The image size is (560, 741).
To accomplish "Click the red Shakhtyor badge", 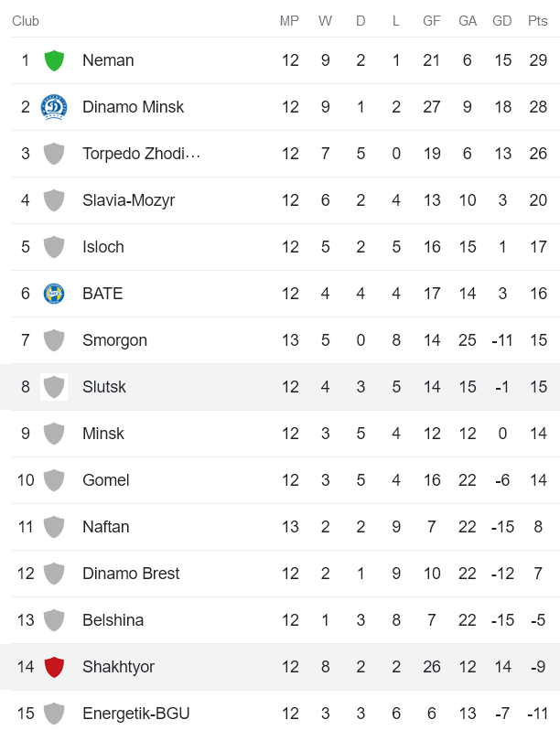I will [54, 666].
